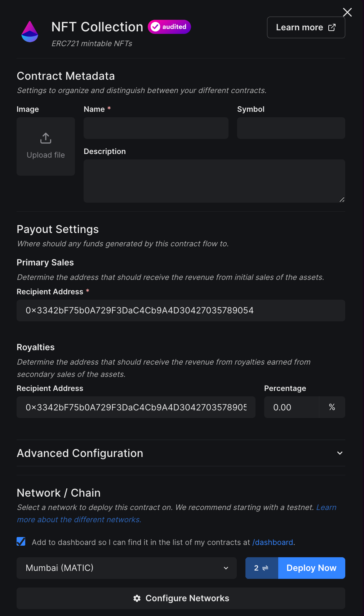Open the Mumbai (MATIC) network dropdown
Screen dimensions: 364x616
(126, 568)
